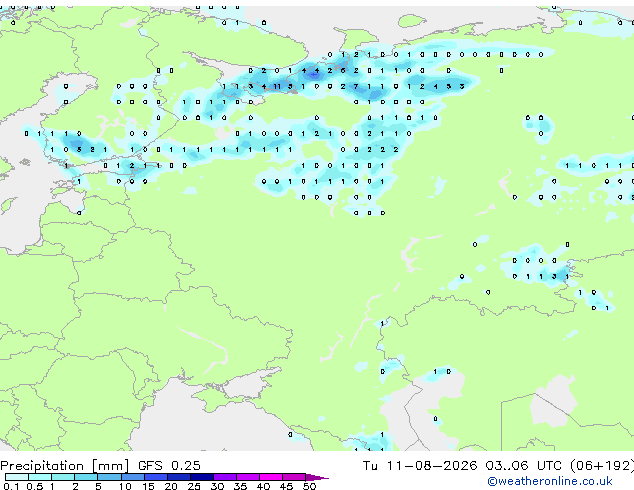Click the '45' legend scale label
Screen dimensions: 634x490
286,486
